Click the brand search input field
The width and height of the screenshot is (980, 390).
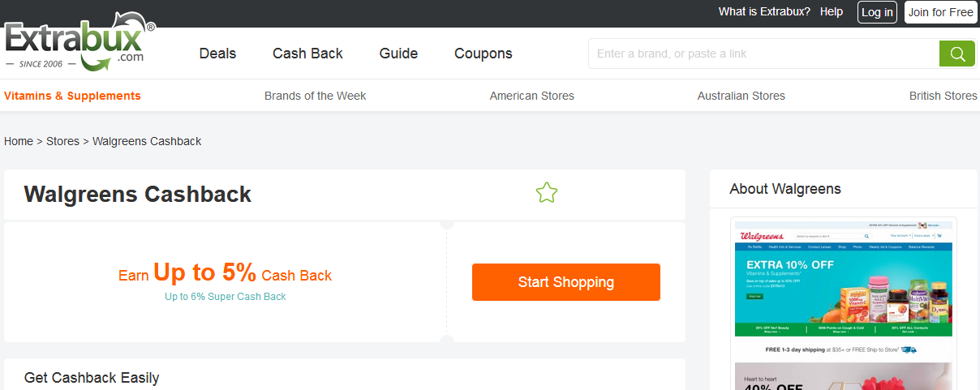click(763, 54)
